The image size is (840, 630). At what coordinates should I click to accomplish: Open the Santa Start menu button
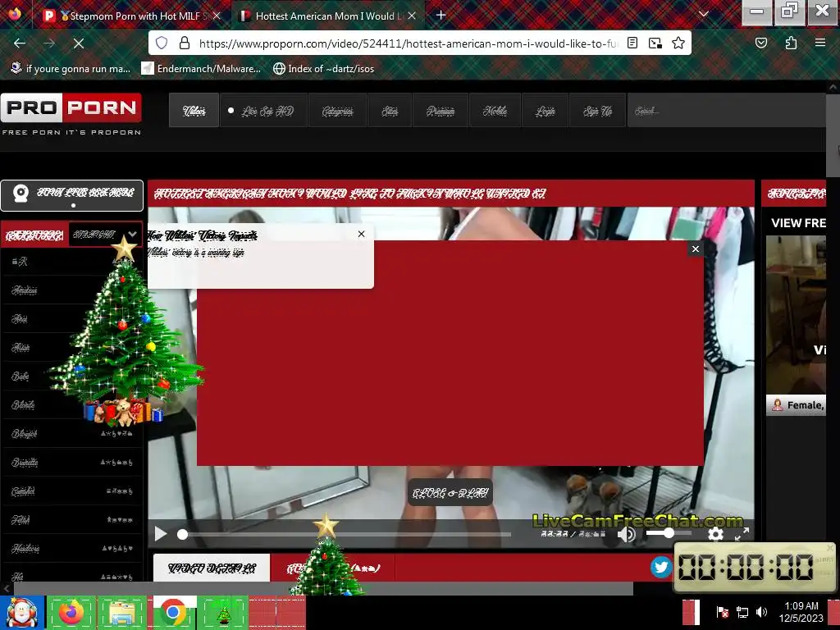click(x=22, y=613)
